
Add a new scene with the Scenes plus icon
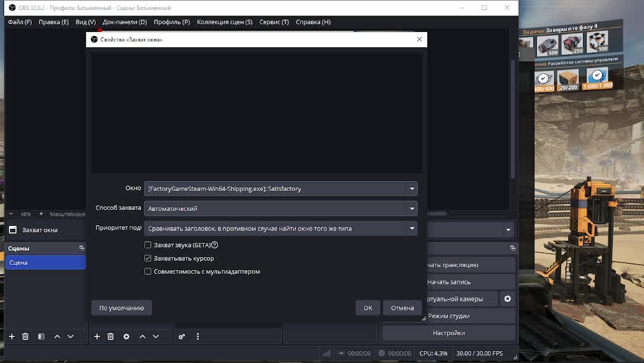12,336
